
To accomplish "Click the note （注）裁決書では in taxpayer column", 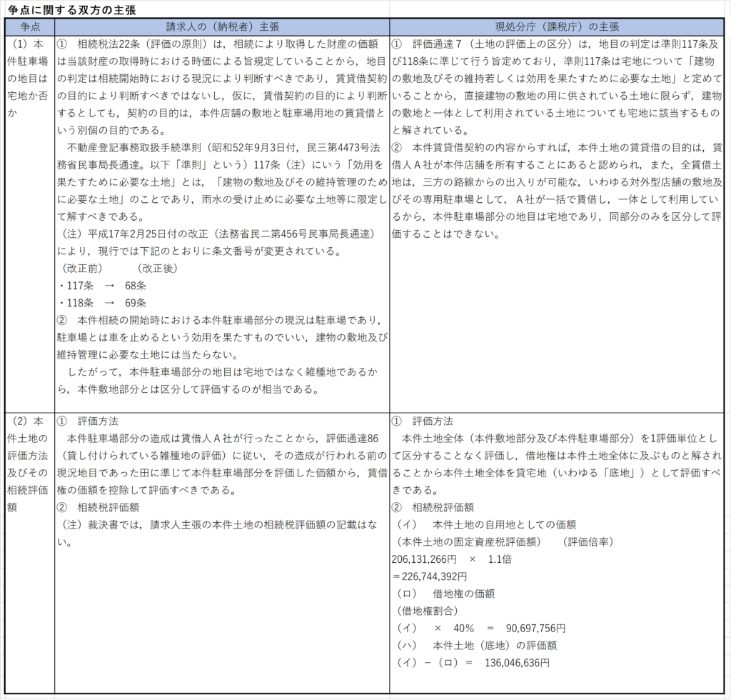I will 221,524.
